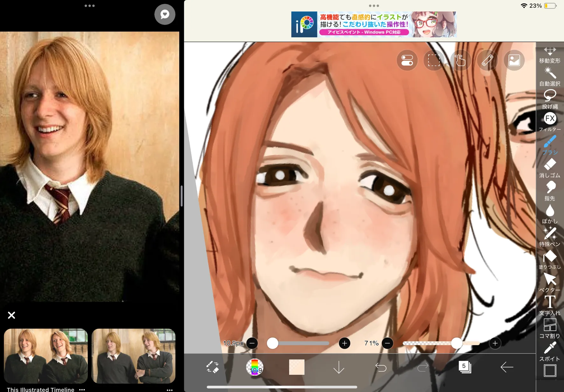Screen dimensions: 564x392
Task: Open the ibisPaint Windows PC ad banner
Action: (374, 24)
